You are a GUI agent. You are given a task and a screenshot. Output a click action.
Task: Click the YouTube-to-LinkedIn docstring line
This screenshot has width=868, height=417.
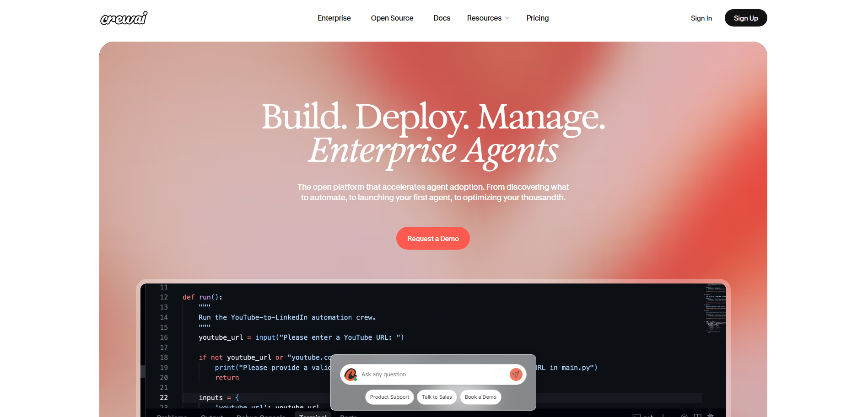[x=287, y=317]
